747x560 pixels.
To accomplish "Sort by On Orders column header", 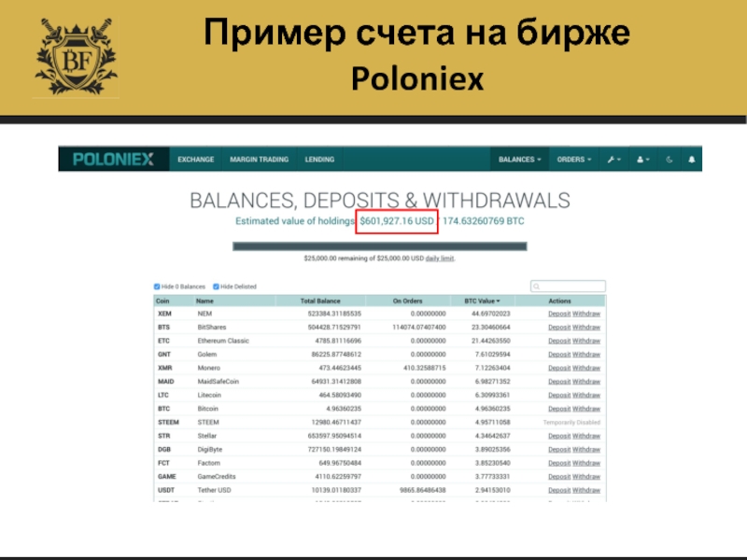I will click(x=407, y=301).
